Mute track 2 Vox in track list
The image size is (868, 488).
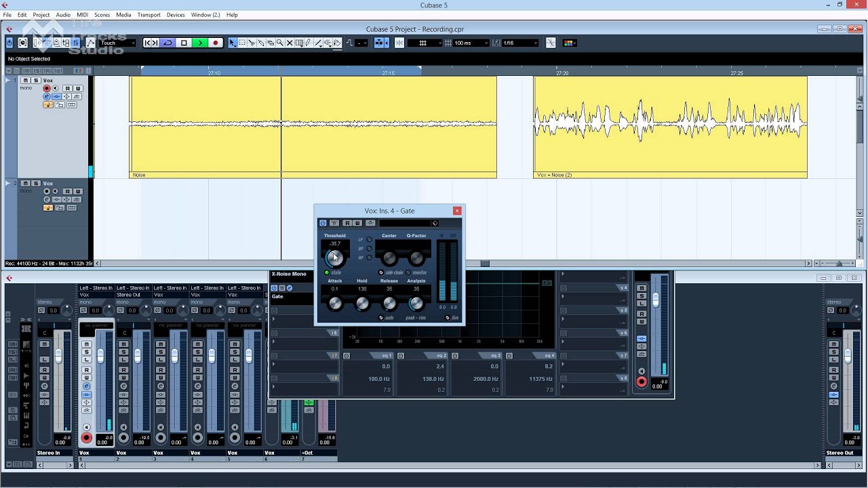coord(25,183)
